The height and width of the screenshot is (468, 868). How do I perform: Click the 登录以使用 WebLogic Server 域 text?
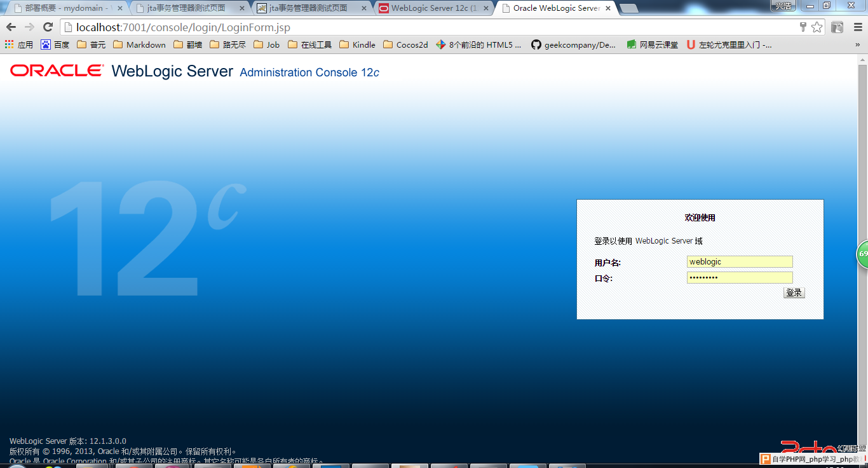tap(648, 241)
